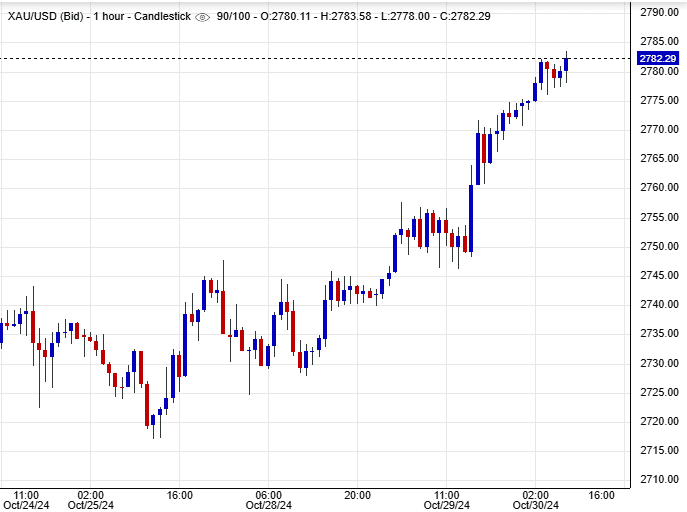Click the Oct/28/24 date label on time axis
This screenshot has height=512, width=687.
click(x=269, y=505)
